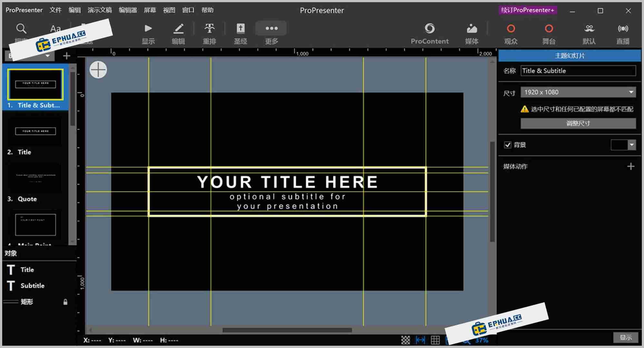Click the YOUR TITLE HERE text on canvas
Viewport: 644px width, 348px height.
pyautogui.click(x=287, y=182)
